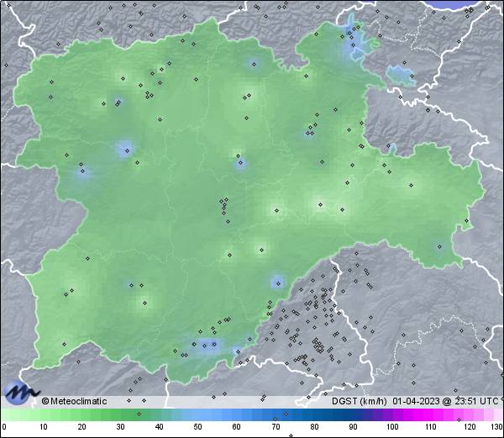504x438 pixels.
Task: Click the 10 value on wind scale
Action: point(44,427)
